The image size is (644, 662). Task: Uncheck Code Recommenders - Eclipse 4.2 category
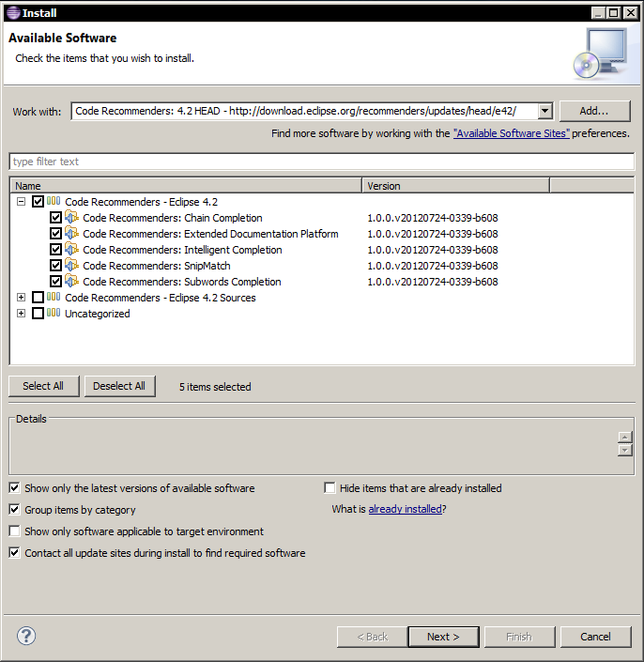(38, 202)
